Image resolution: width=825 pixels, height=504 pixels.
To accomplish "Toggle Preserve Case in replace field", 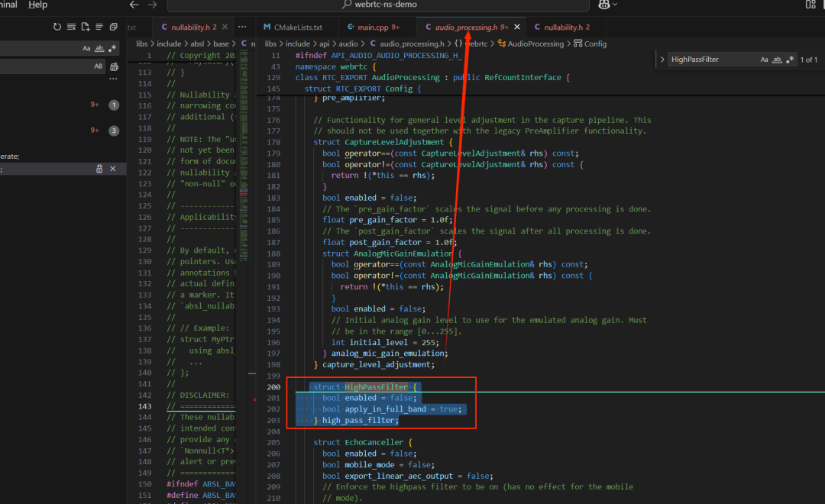I will 99,66.
